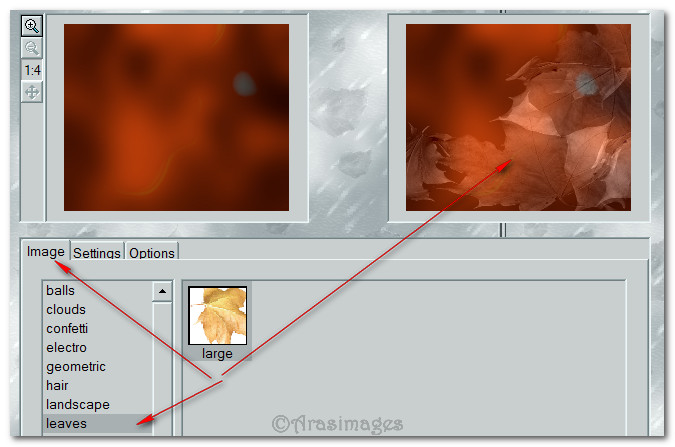Select the large leaf thumbnail
Viewport: 675px width, 447px height.
(x=217, y=323)
